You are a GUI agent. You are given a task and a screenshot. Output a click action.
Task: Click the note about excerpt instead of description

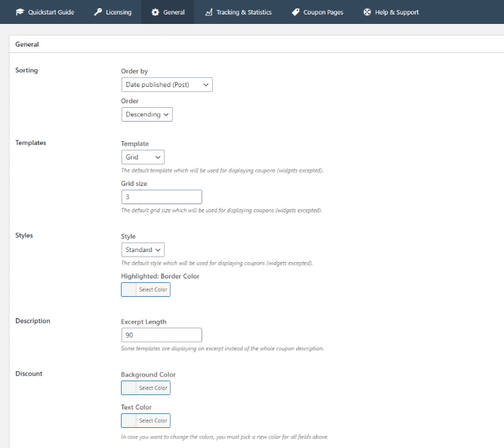222,348
